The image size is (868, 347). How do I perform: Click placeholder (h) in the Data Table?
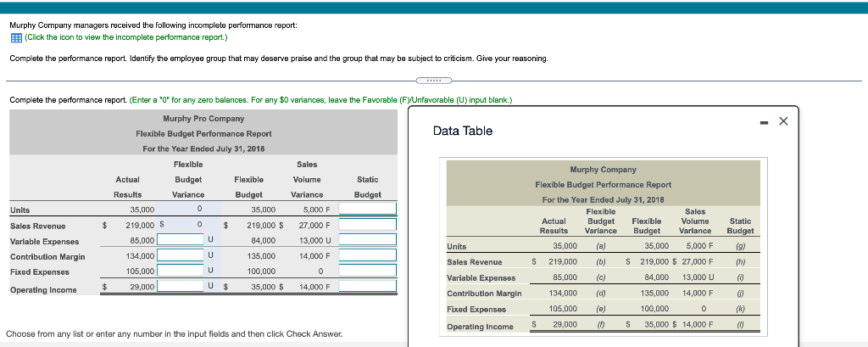[741, 261]
